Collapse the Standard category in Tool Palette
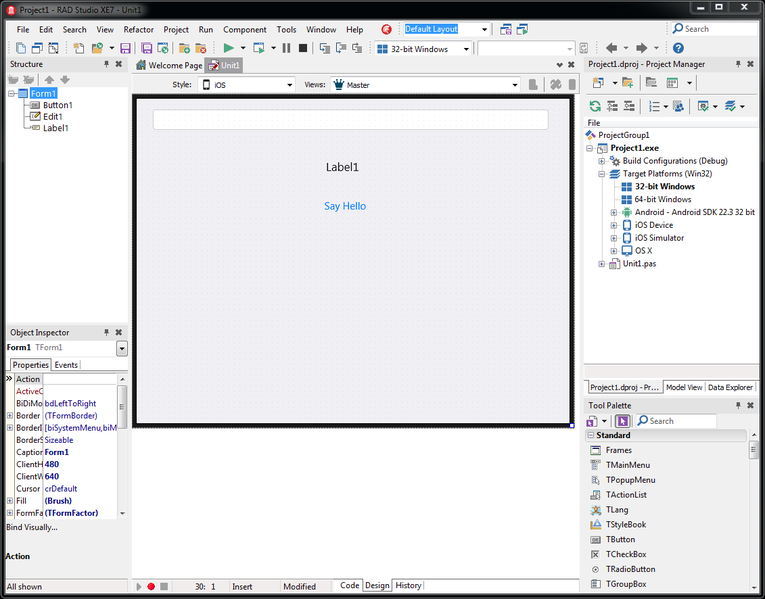The height and width of the screenshot is (599, 765). [591, 435]
